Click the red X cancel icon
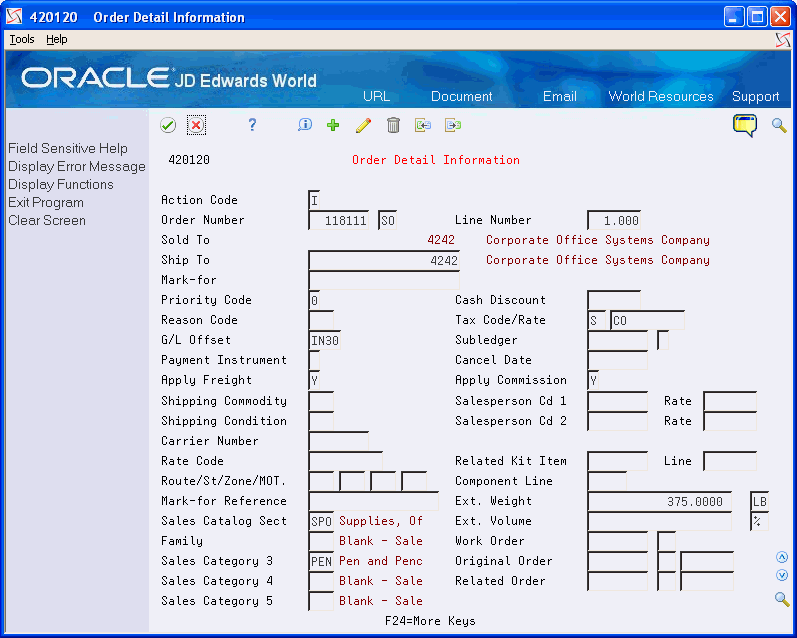 click(196, 125)
